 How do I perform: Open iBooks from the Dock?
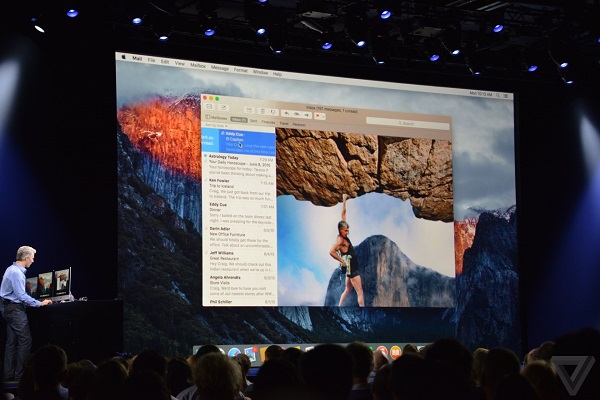[x=395, y=351]
